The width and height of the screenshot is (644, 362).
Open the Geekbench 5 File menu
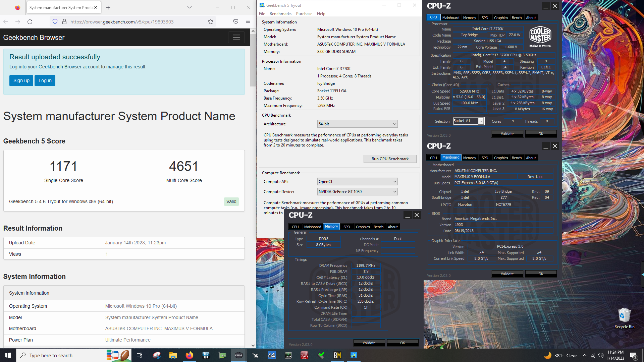pyautogui.click(x=262, y=14)
